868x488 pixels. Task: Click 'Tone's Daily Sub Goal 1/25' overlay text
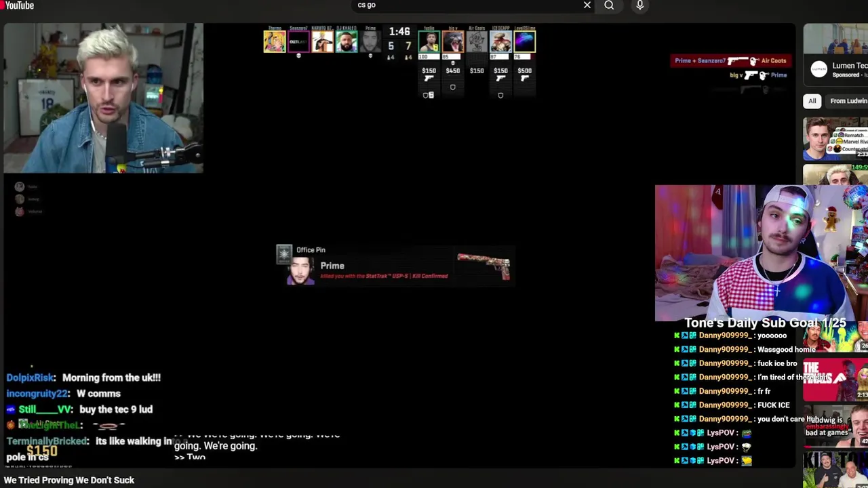pyautogui.click(x=765, y=323)
